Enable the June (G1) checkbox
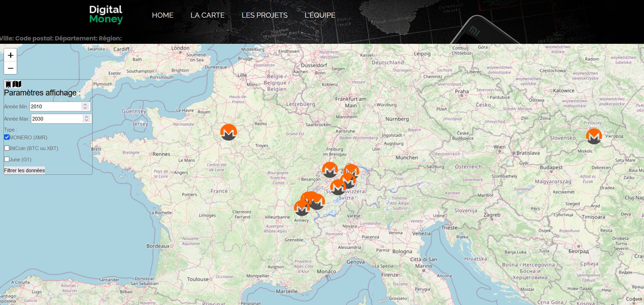Image resolution: width=644 pixels, height=305 pixels. coord(7,159)
